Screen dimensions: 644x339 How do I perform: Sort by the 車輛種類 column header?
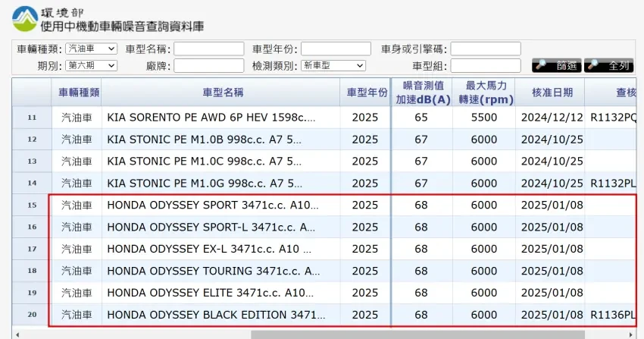coord(77,93)
